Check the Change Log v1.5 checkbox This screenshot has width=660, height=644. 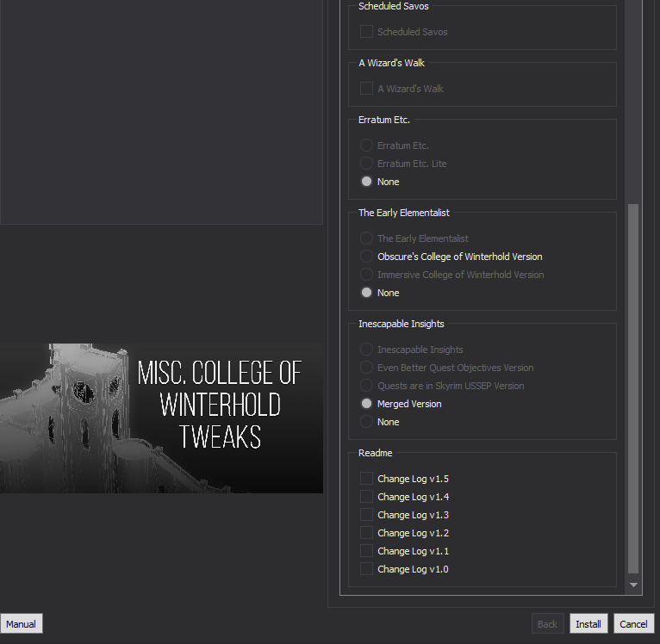point(366,479)
